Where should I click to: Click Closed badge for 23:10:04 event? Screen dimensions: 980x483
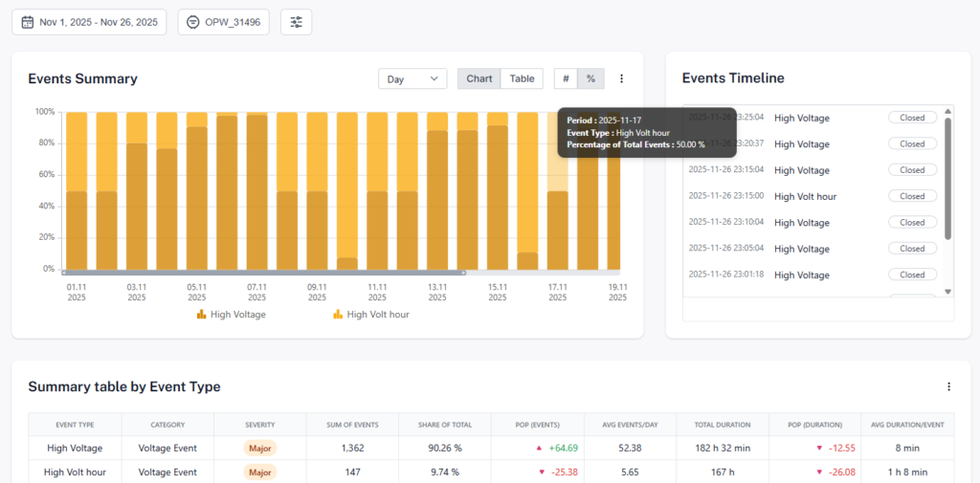912,223
